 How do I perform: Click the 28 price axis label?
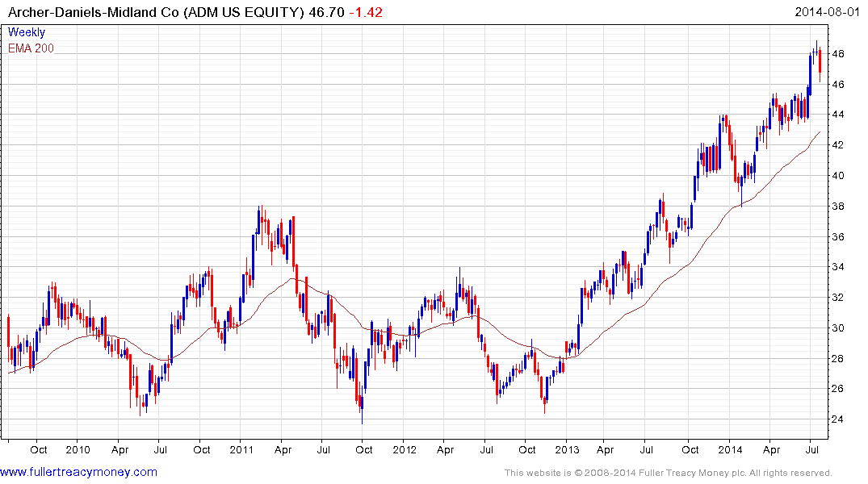point(837,358)
